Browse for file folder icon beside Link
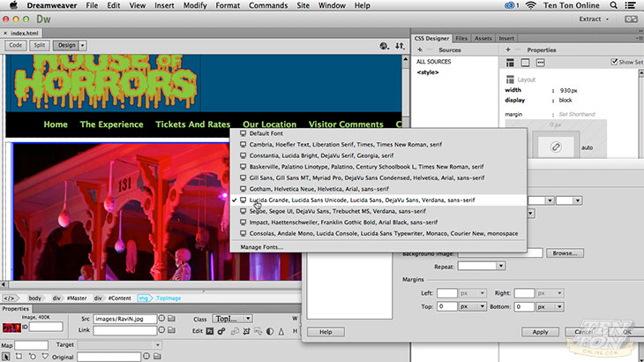 point(171,330)
